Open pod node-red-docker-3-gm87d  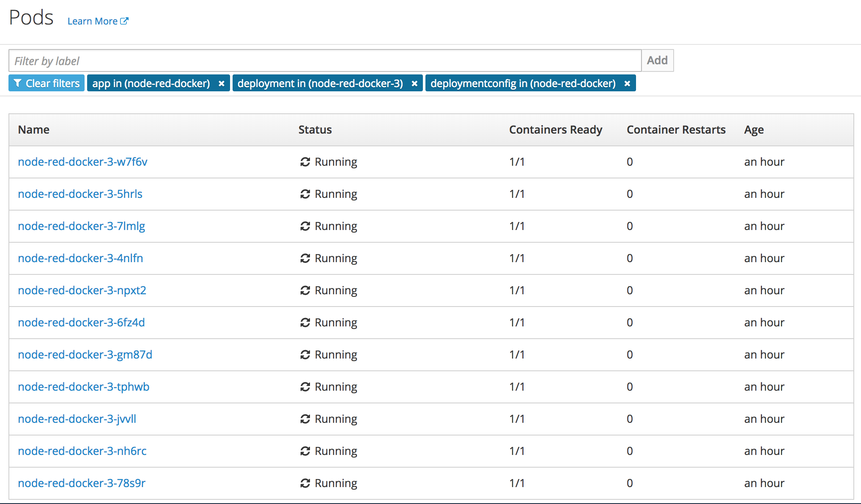coord(85,355)
